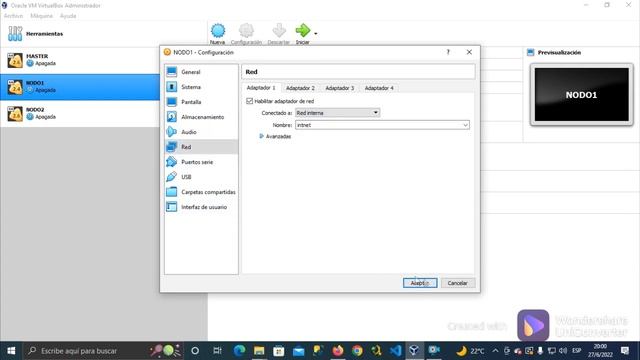Expand the Avanzadas section
This screenshot has height=360, width=640.
coord(262,136)
